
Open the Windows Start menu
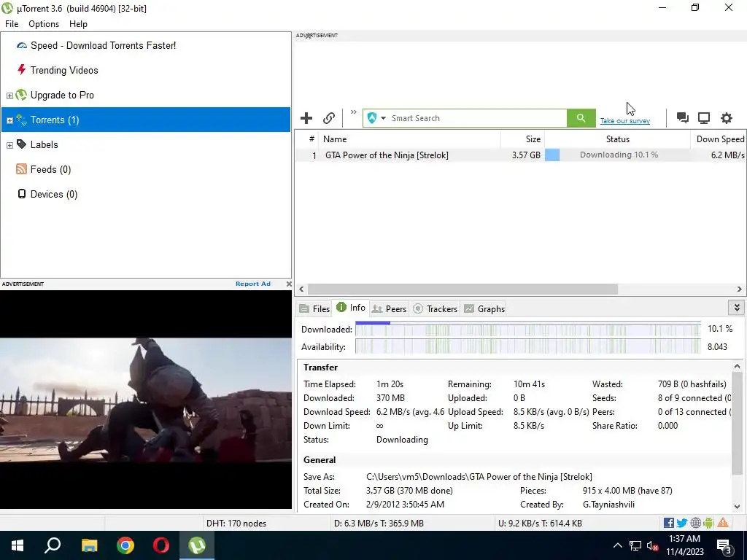(x=18, y=545)
